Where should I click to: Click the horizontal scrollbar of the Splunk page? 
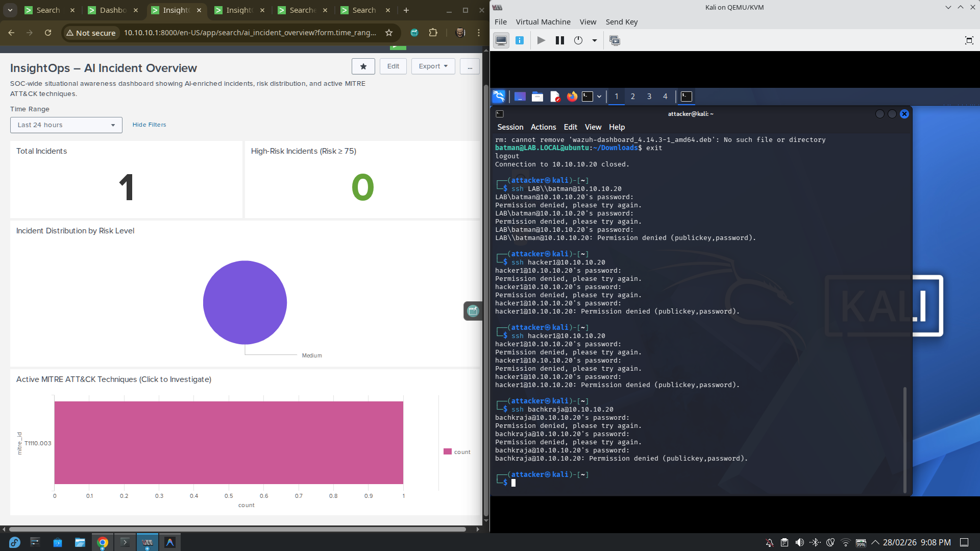[x=237, y=529]
